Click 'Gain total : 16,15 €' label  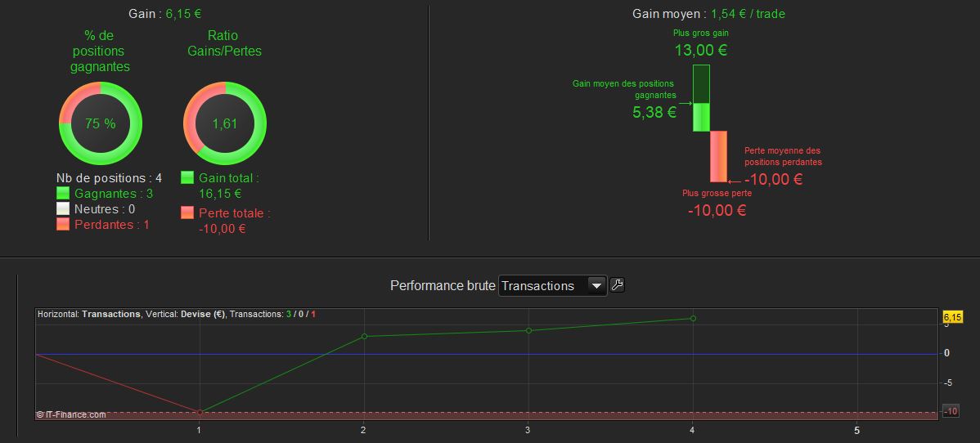pyautogui.click(x=229, y=186)
